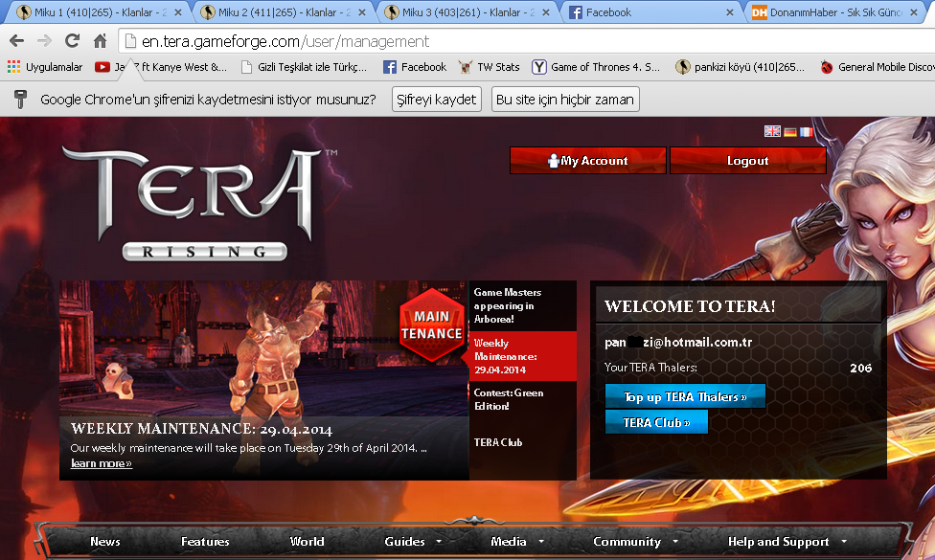Close the DonanımHaber tab

coord(914,12)
